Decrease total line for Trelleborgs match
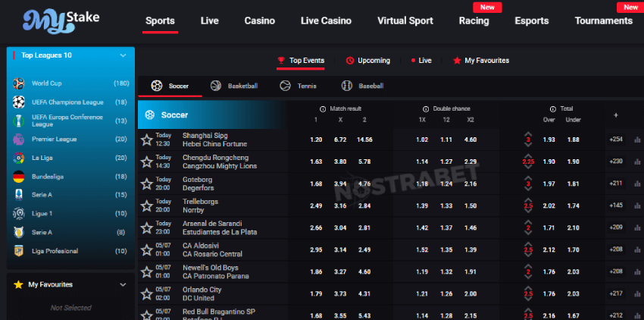 [x=528, y=212]
